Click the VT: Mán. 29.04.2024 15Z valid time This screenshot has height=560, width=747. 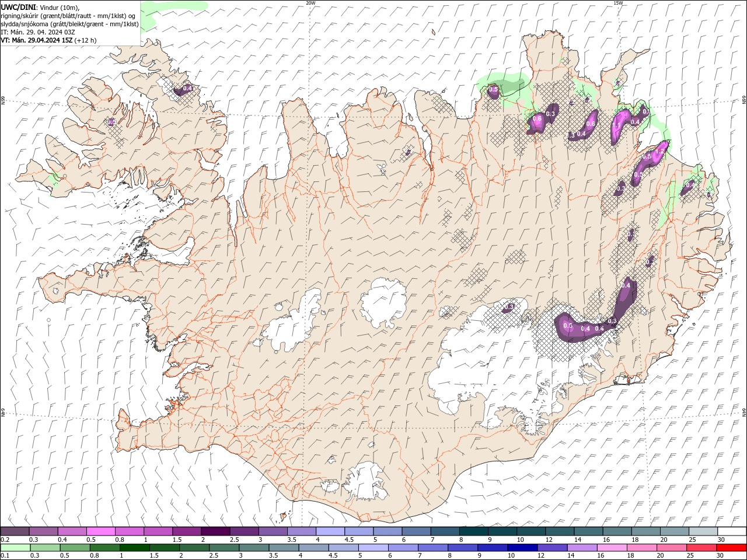point(37,40)
